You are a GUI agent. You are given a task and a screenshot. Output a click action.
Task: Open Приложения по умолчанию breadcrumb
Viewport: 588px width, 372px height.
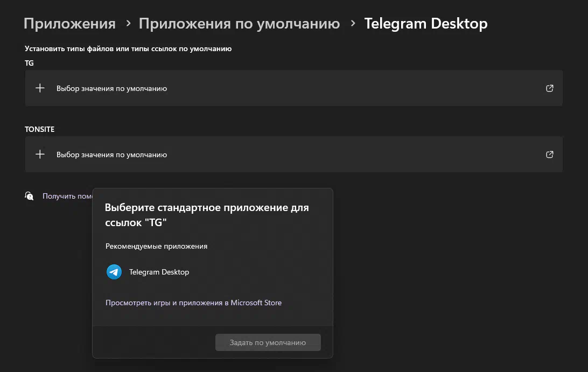pos(239,24)
